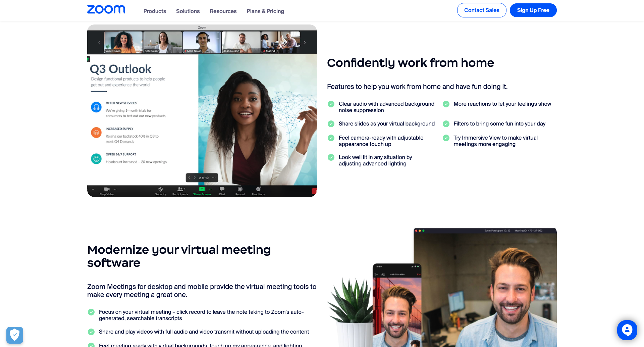644x347 pixels.
Task: Click the Reactions icon
Action: (258, 189)
